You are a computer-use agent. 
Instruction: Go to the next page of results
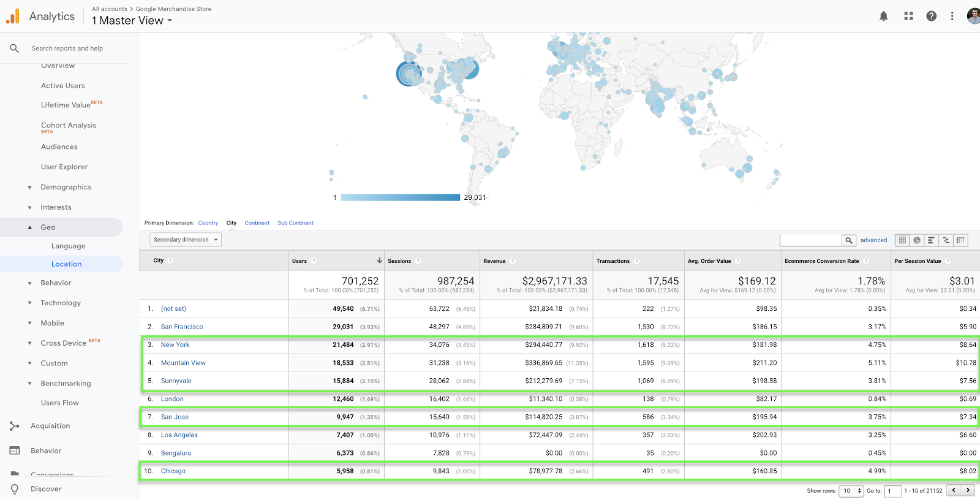(968, 490)
